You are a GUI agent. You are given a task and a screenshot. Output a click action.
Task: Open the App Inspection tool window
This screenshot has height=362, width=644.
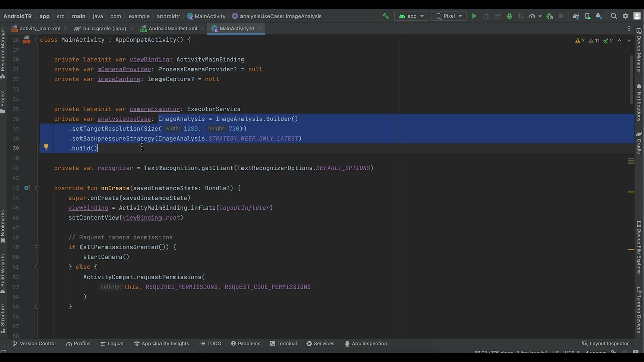pyautogui.click(x=366, y=344)
